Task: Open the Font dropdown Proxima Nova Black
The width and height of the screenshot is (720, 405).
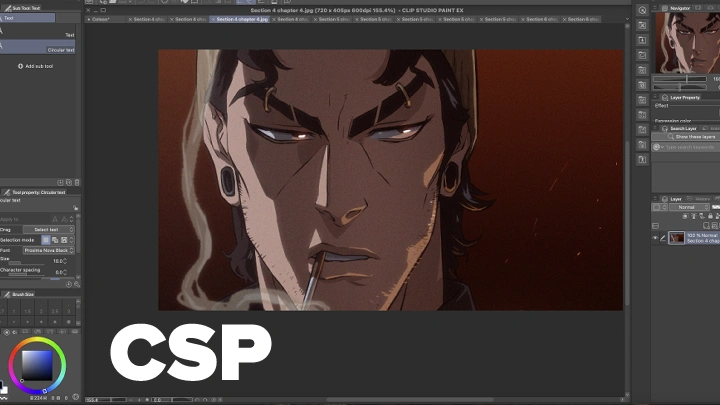Action: click(x=49, y=250)
